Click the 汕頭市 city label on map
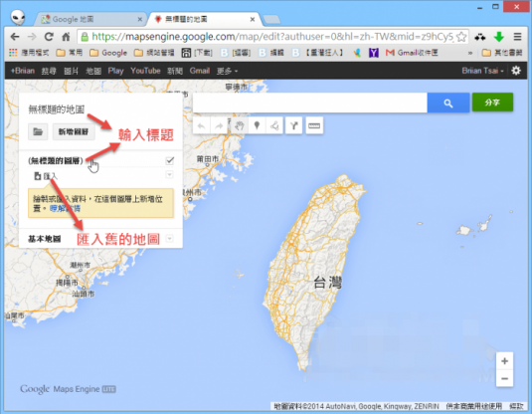Screen dimensions: 532x414 tap(84, 294)
